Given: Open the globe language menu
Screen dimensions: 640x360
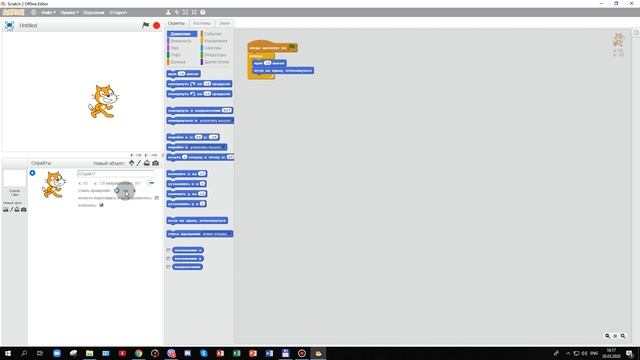Looking at the screenshot, I should tap(33, 12).
